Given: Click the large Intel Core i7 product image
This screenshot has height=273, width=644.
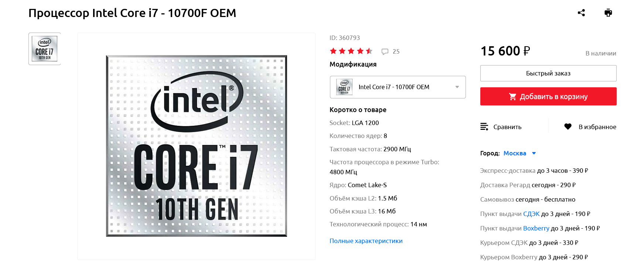Looking at the screenshot, I should pyautogui.click(x=197, y=146).
